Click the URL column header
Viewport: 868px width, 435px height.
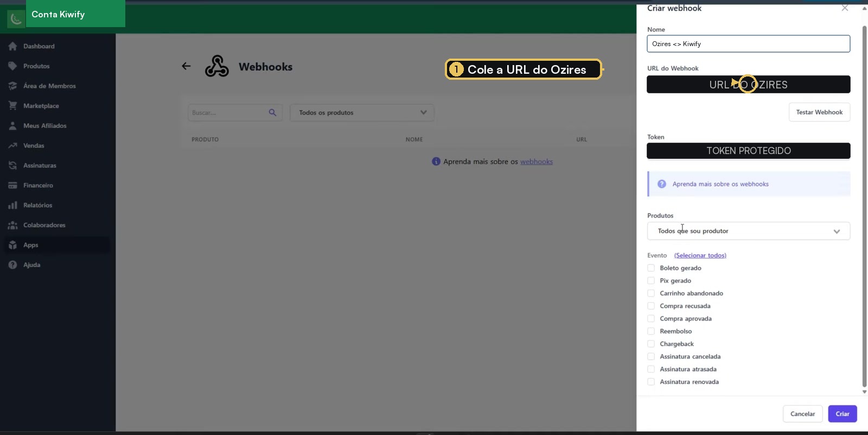582,139
